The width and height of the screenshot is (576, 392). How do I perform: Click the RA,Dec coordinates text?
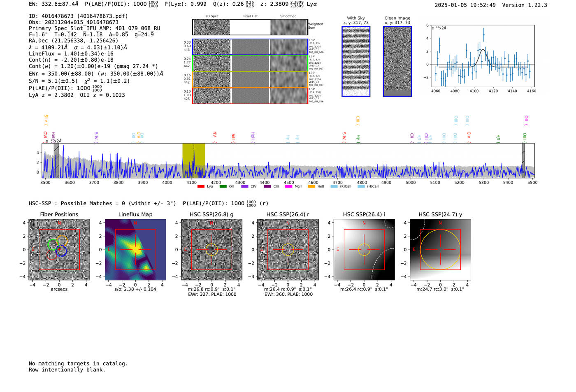(x=73, y=41)
